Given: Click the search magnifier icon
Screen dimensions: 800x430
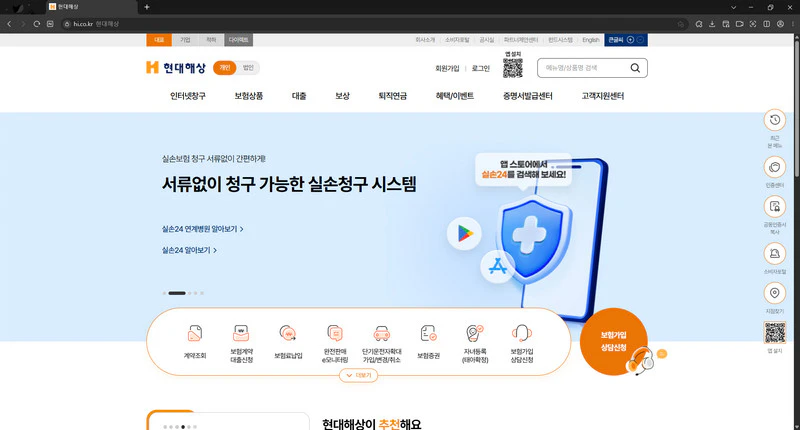Looking at the screenshot, I should (x=635, y=68).
